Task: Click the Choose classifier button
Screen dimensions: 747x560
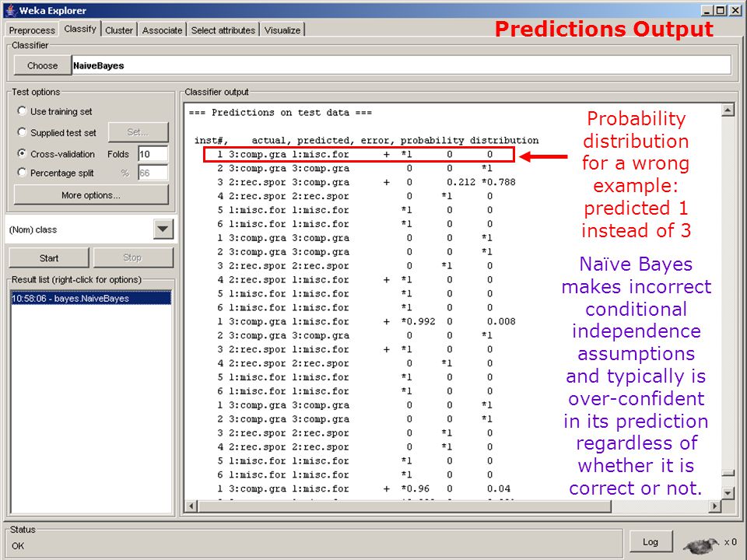Action: click(x=42, y=65)
